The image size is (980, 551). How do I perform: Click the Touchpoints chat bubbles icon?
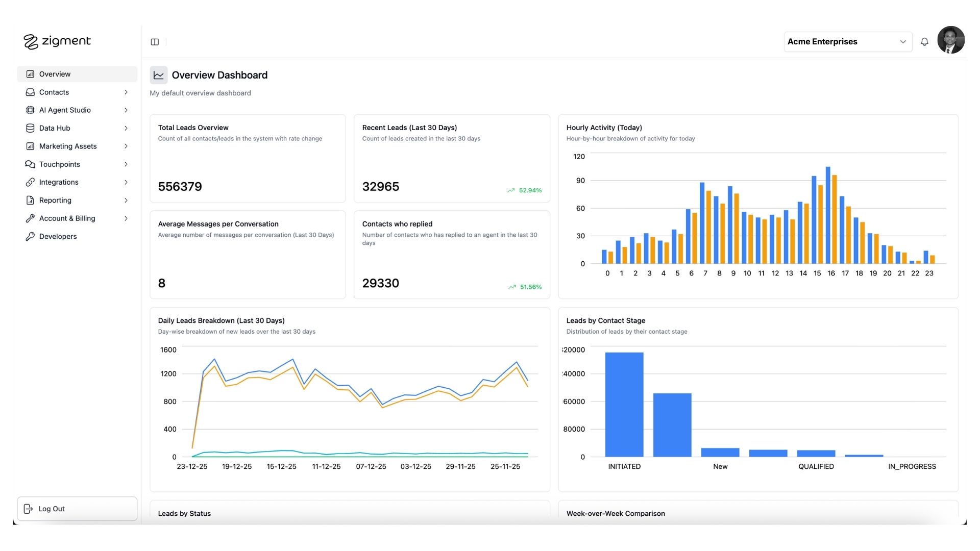click(30, 164)
